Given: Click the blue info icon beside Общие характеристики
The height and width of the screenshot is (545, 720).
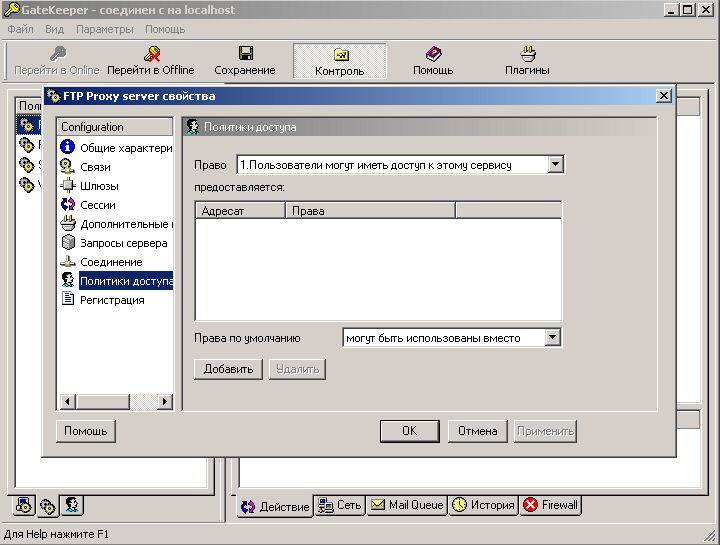Looking at the screenshot, I should point(68,147).
